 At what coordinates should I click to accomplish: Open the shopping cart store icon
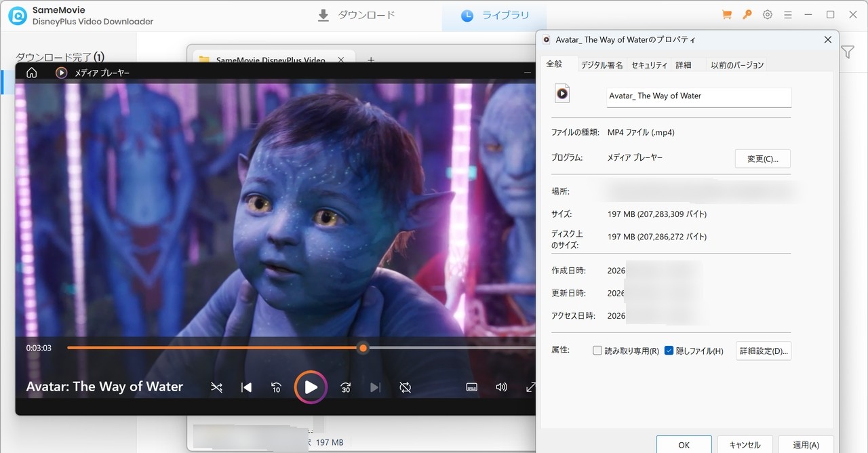click(x=726, y=14)
